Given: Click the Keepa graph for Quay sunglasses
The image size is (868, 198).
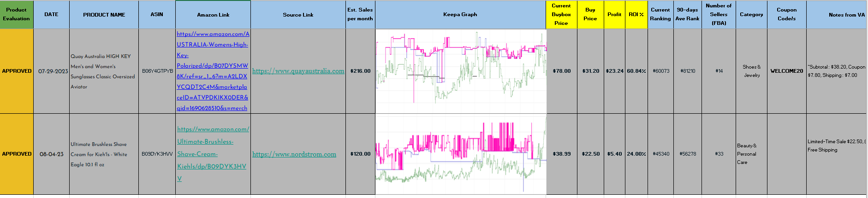Looking at the screenshot, I should click(461, 71).
